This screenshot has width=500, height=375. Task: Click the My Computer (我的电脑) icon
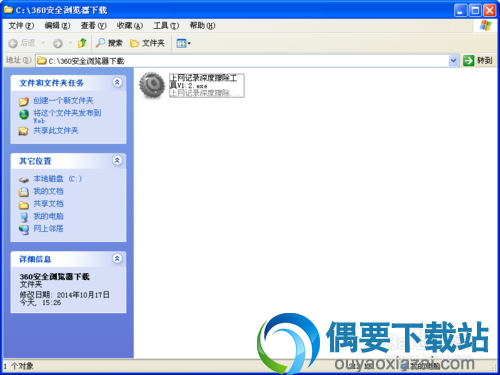pos(24,217)
